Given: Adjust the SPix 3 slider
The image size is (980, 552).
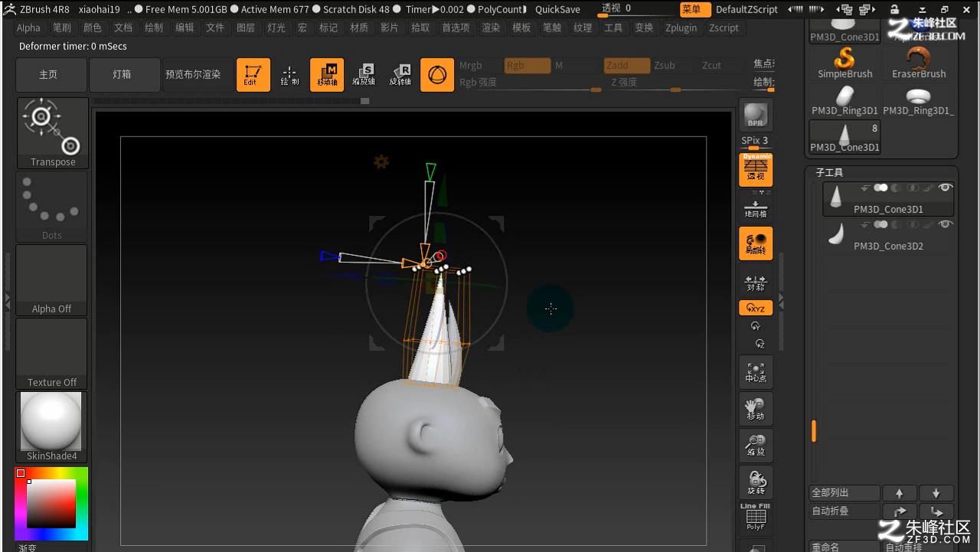Looking at the screenshot, I should coord(756,142).
